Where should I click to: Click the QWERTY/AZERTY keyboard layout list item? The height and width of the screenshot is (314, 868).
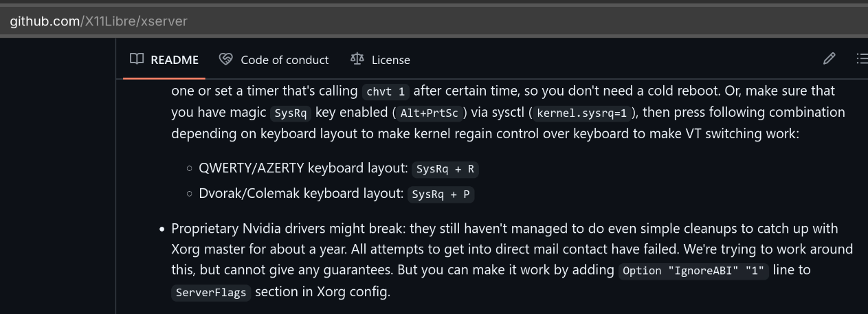[339, 168]
